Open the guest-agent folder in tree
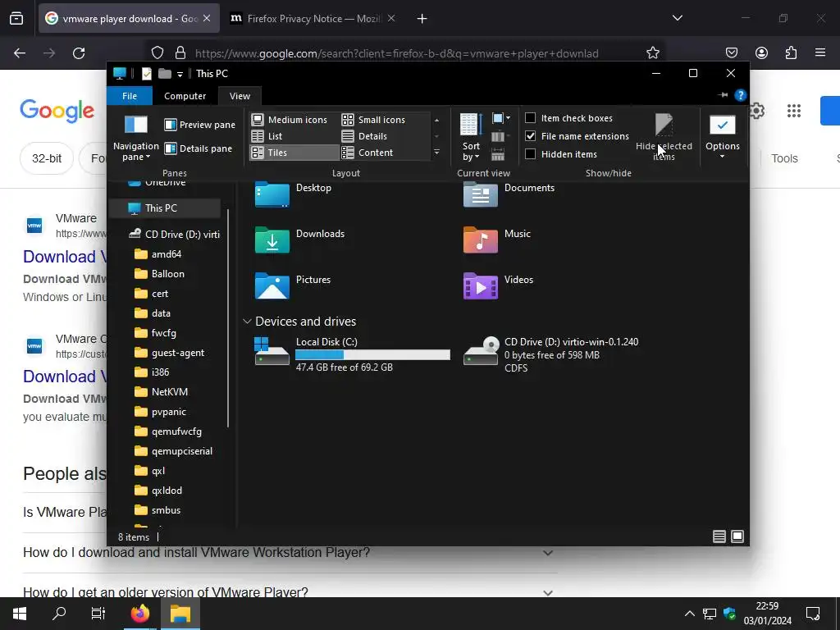This screenshot has width=840, height=630. 169,353
